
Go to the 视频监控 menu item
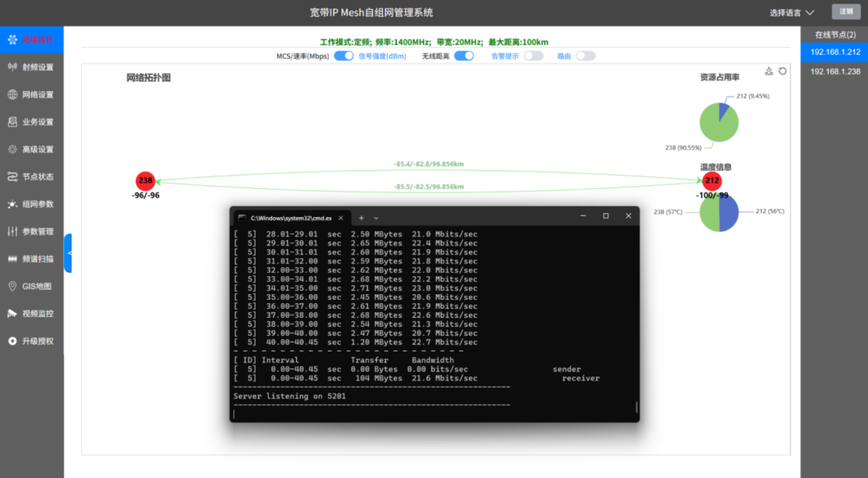point(32,314)
